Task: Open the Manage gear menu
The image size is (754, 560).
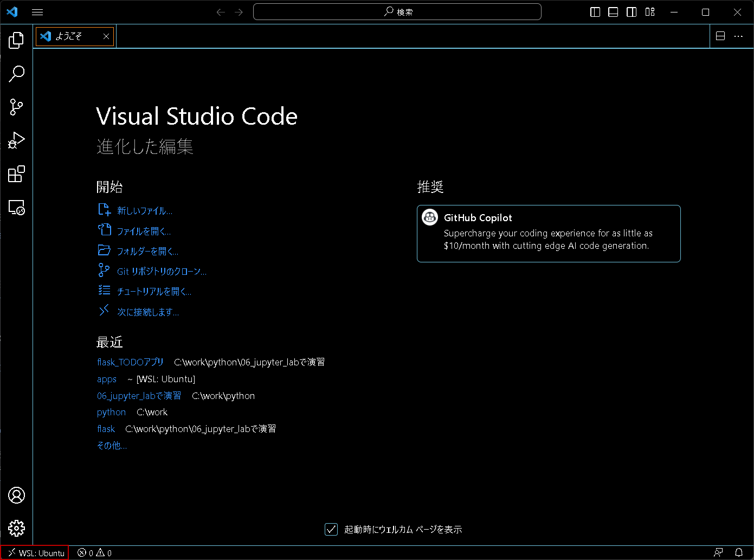Action: point(16,528)
